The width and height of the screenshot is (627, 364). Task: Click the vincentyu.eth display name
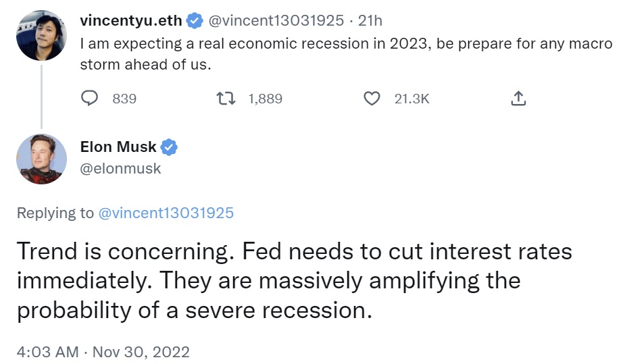point(131,21)
